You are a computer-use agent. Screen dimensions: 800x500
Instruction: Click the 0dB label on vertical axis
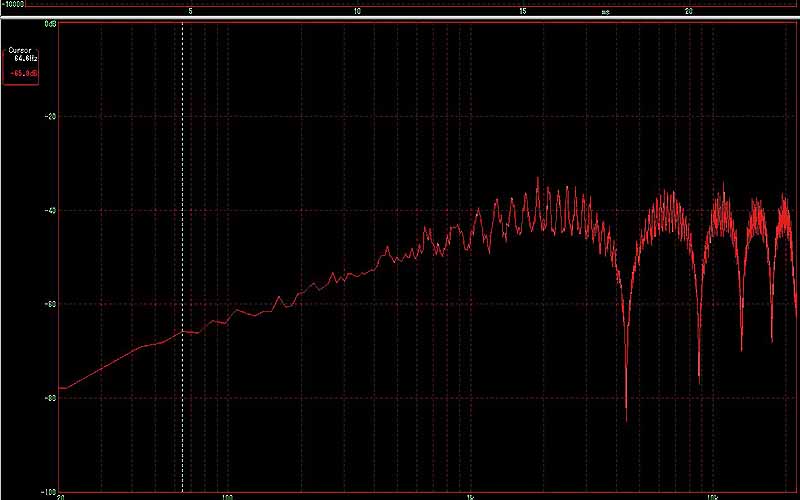[50, 23]
